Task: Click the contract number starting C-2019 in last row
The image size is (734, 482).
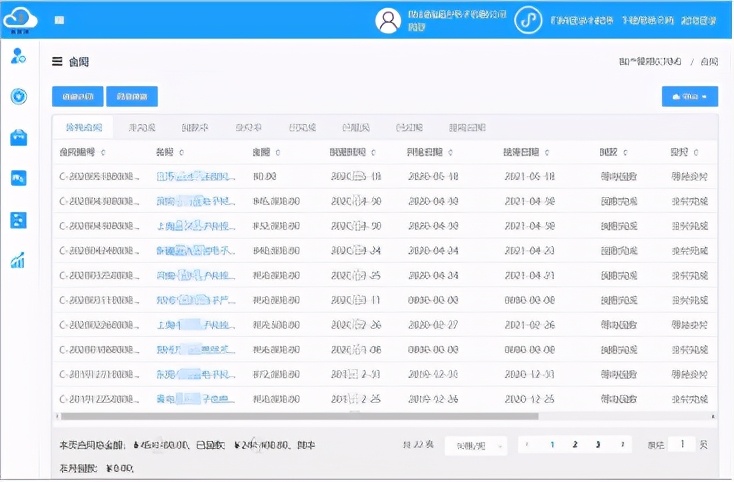Action: (99, 399)
